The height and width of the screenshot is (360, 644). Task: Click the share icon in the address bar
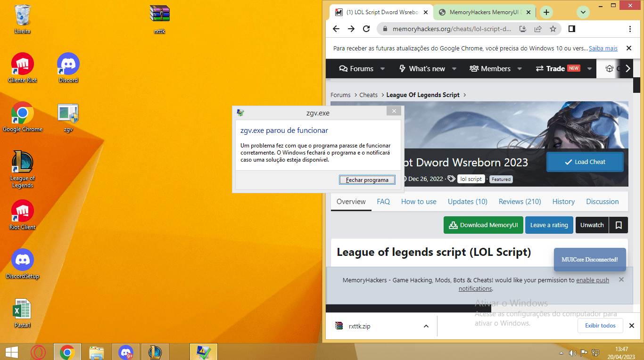click(x=538, y=29)
